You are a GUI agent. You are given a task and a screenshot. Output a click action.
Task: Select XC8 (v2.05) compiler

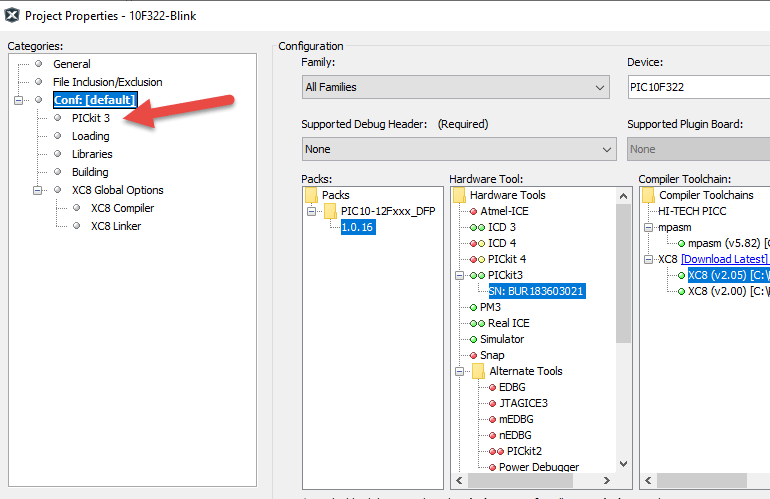tap(729, 275)
